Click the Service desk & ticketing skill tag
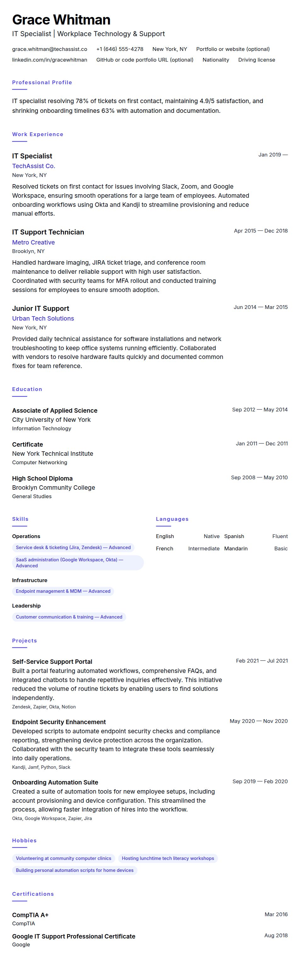The height and width of the screenshot is (980, 300). pos(73,548)
